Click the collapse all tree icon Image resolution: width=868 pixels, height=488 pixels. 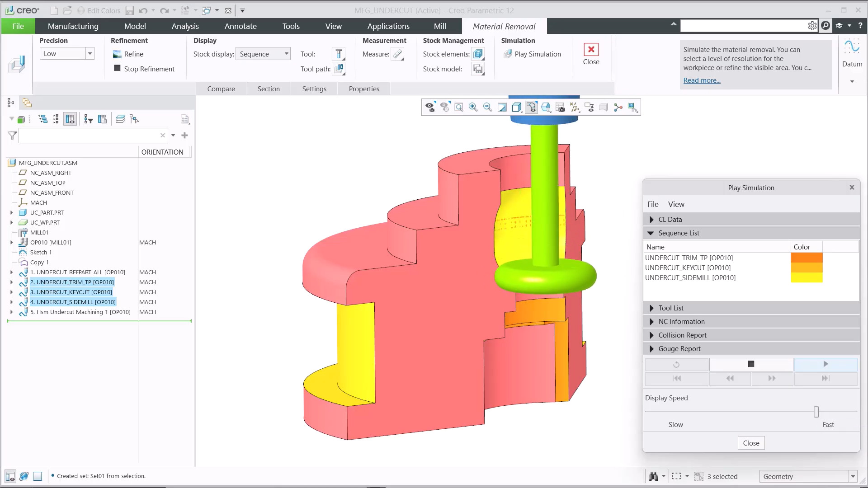pos(56,119)
